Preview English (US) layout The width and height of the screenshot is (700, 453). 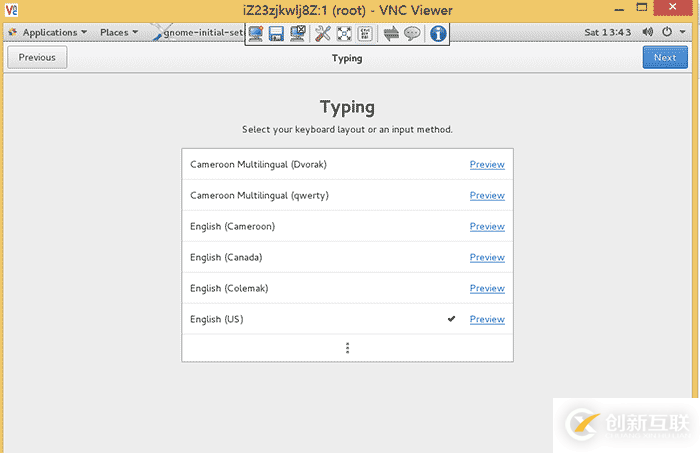(487, 320)
